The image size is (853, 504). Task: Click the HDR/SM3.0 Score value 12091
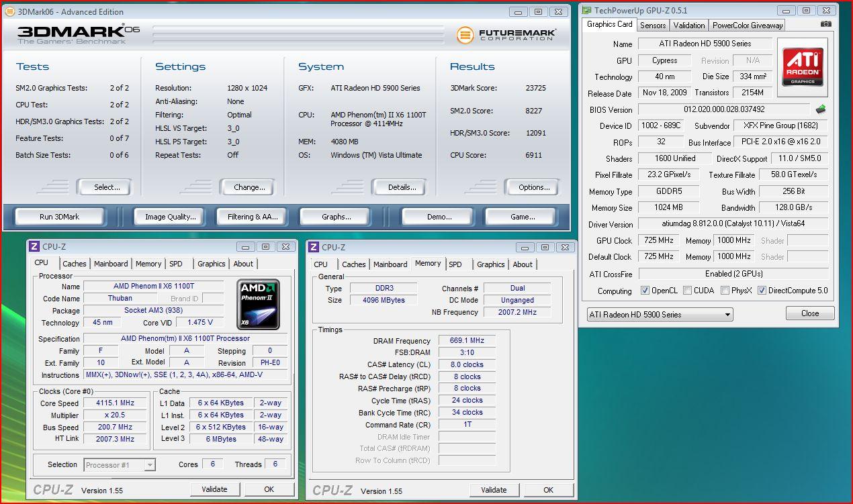click(x=535, y=133)
